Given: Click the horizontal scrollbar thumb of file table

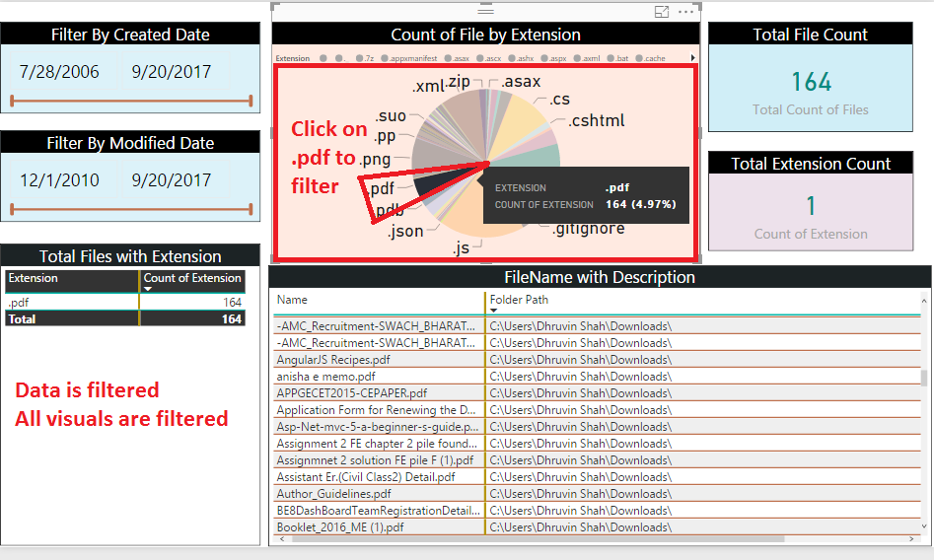Looking at the screenshot, I should pos(538,538).
